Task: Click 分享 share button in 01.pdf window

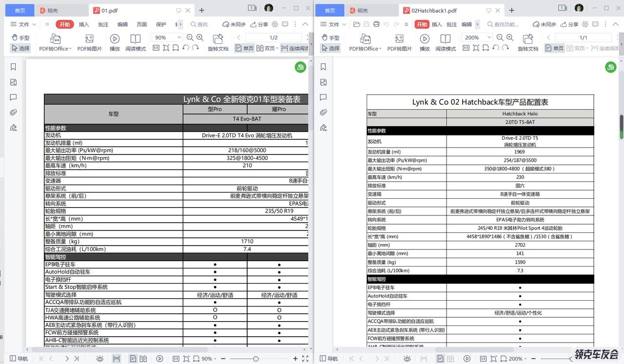Action: click(x=259, y=24)
